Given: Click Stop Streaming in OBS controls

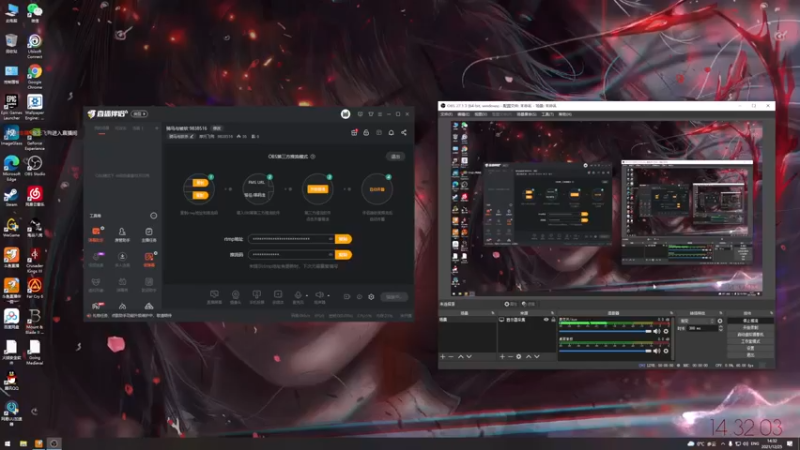Looking at the screenshot, I should pyautogui.click(x=750, y=321).
